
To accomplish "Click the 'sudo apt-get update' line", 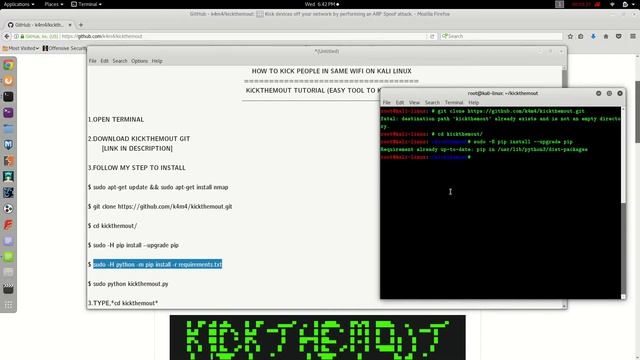I will pos(158,187).
